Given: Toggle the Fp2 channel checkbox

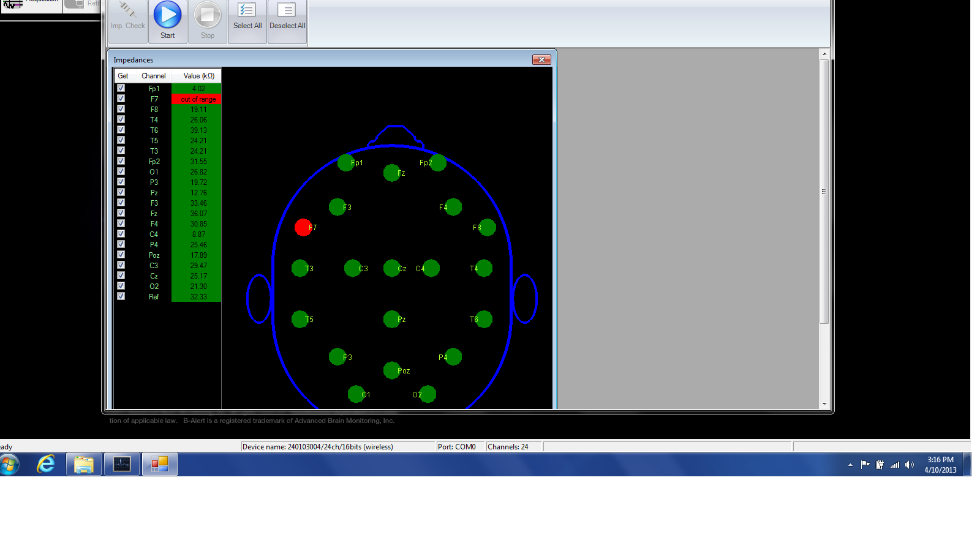Looking at the screenshot, I should (x=121, y=161).
